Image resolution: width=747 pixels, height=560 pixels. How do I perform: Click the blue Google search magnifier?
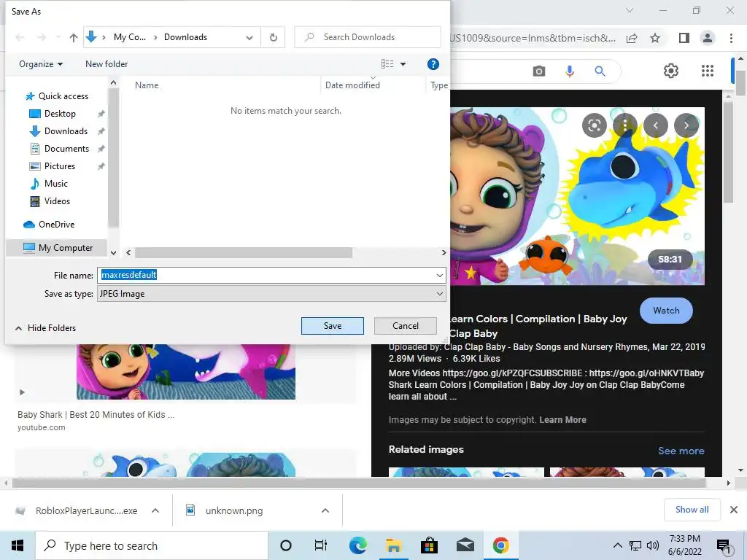pyautogui.click(x=600, y=71)
